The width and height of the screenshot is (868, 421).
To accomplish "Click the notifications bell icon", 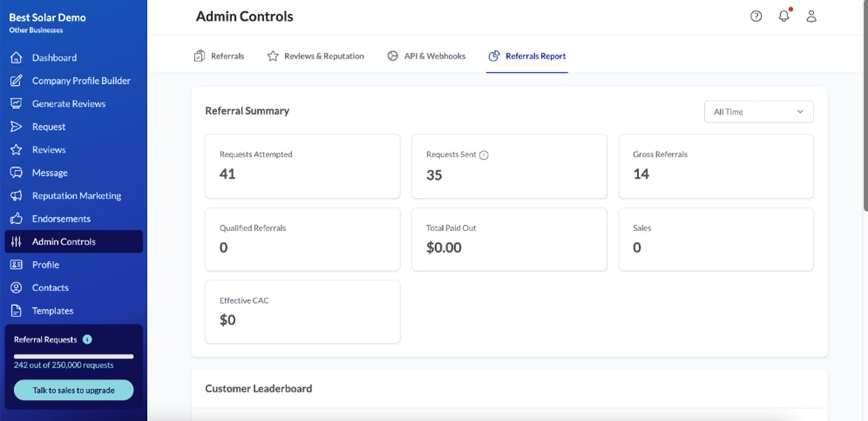I will 783,16.
